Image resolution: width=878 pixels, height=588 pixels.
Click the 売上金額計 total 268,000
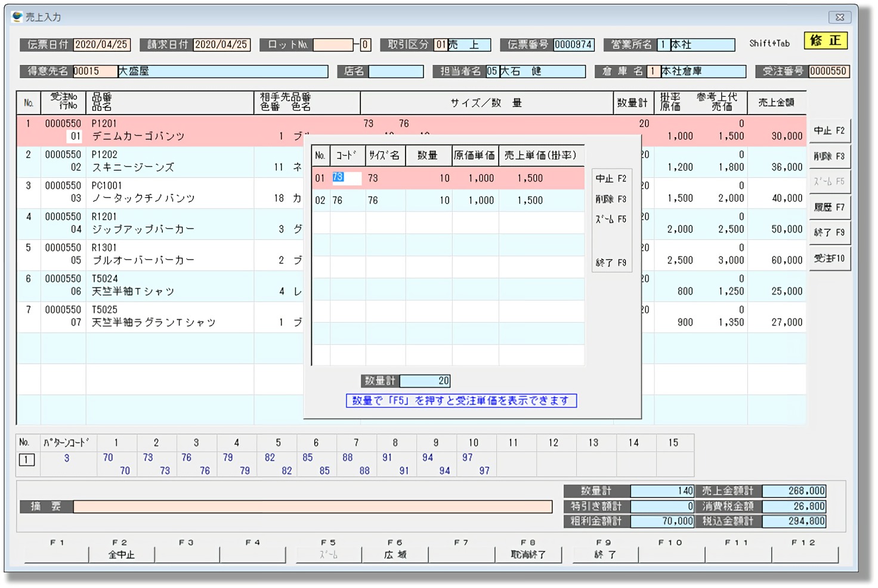coord(794,491)
